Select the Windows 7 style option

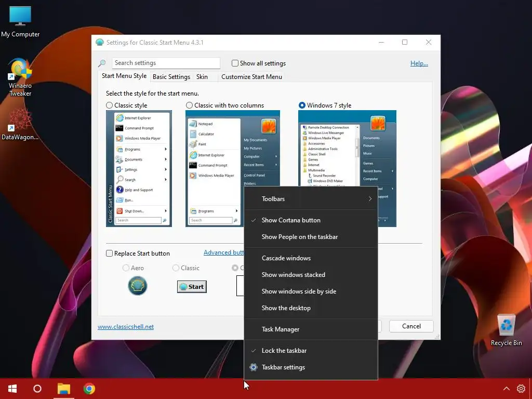click(302, 105)
